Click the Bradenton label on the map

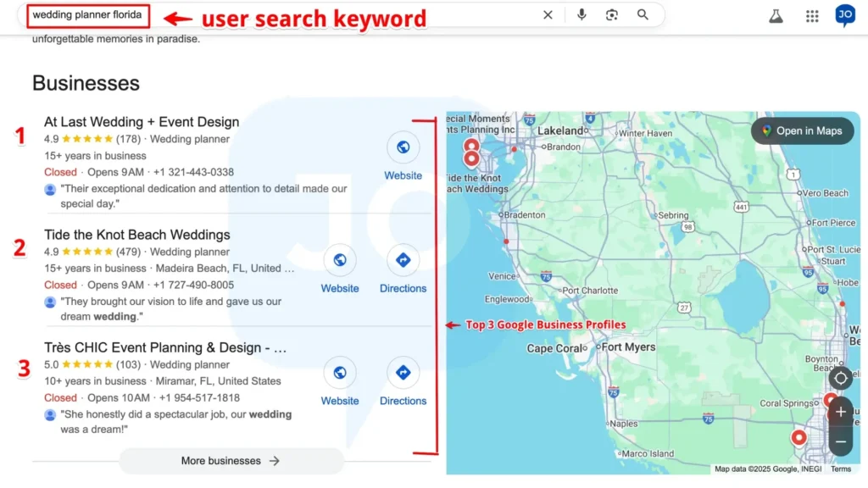(525, 214)
